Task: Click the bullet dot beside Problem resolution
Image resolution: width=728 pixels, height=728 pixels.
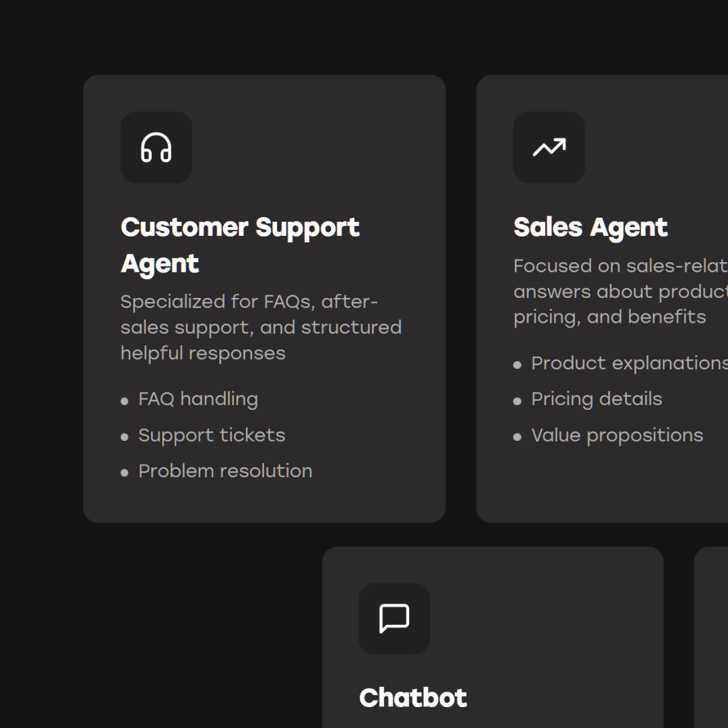Action: (125, 473)
